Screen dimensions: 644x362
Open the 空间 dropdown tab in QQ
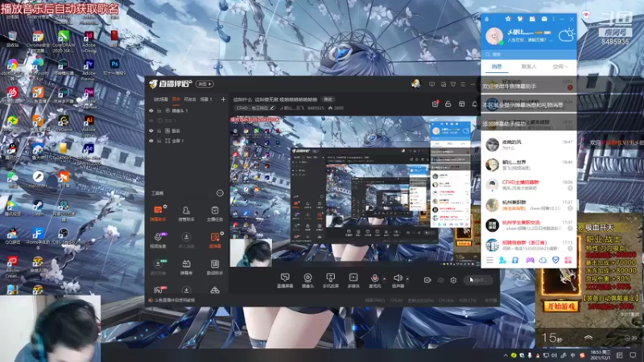[x=559, y=67]
